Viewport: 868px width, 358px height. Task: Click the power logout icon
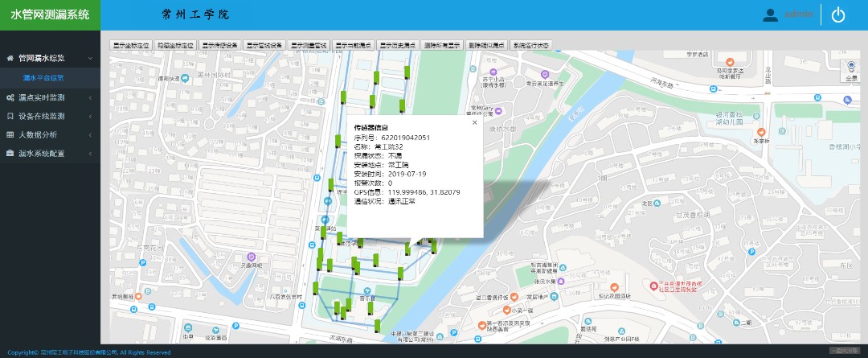click(838, 14)
